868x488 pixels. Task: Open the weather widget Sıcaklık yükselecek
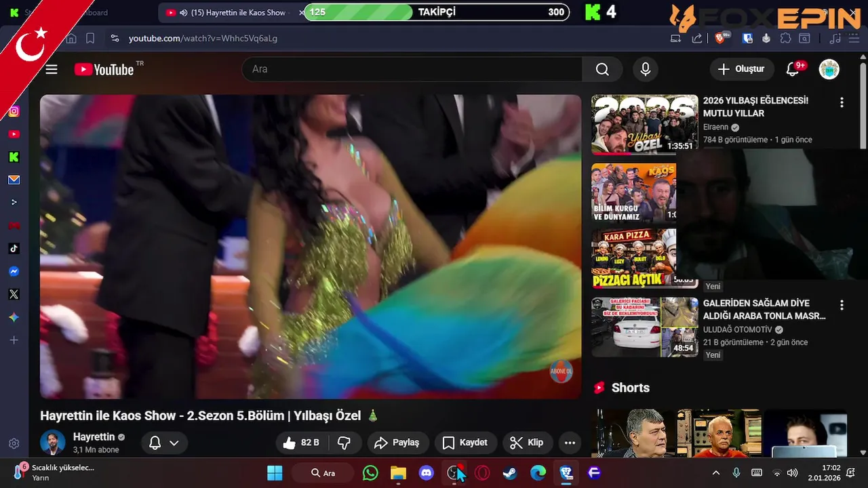coord(54,472)
